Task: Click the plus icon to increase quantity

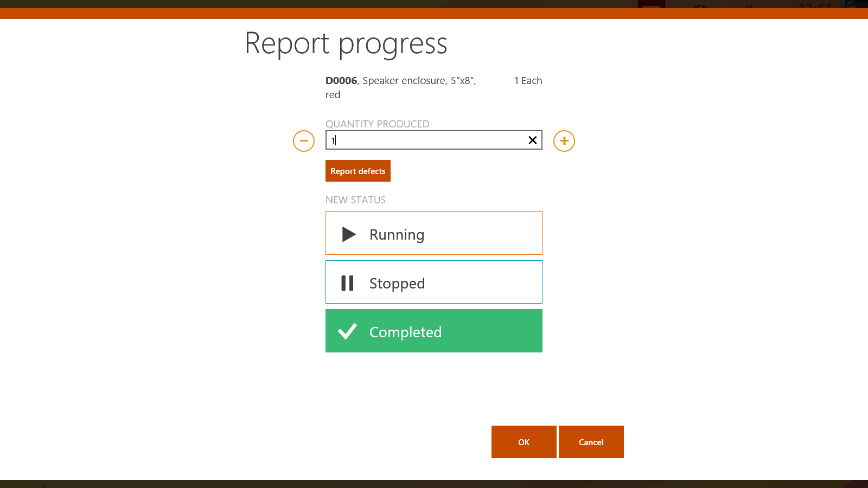Action: coord(564,141)
